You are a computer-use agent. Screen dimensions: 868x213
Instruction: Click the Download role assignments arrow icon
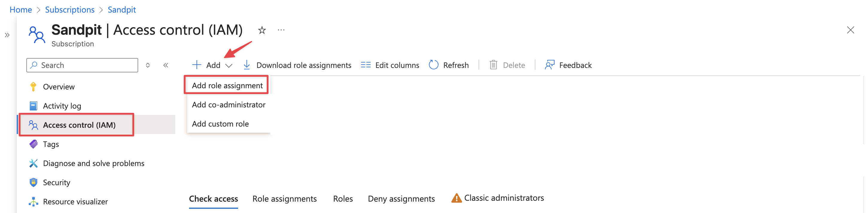click(247, 65)
